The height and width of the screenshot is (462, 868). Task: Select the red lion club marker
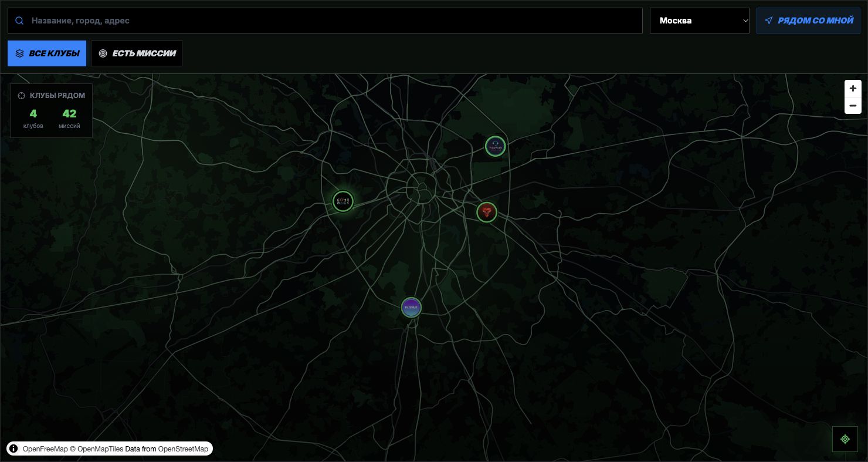click(x=487, y=212)
